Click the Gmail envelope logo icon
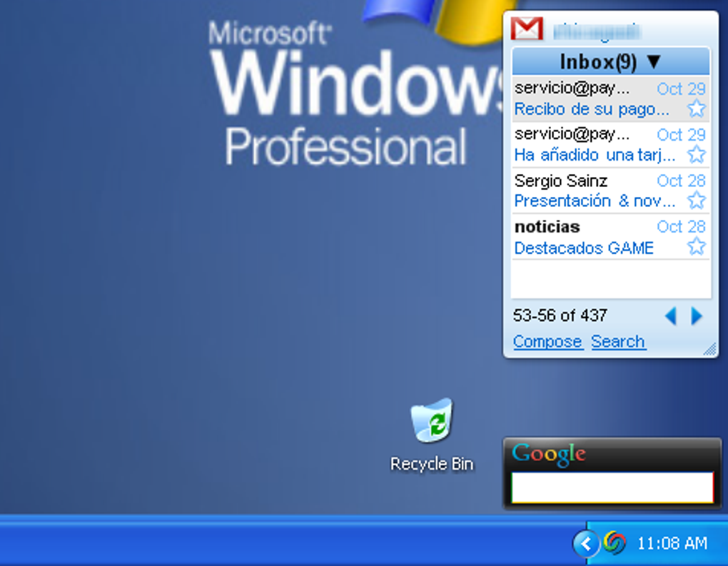Image resolution: width=728 pixels, height=566 pixels. (x=527, y=29)
